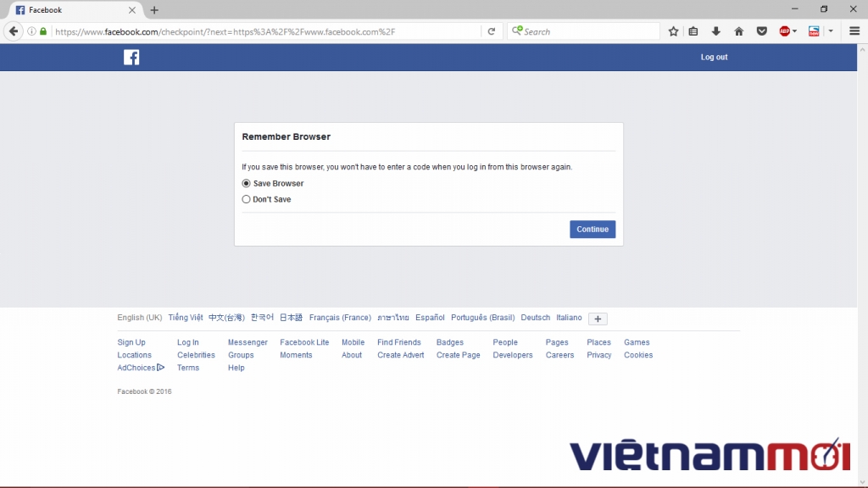Open the About footer link
Image resolution: width=868 pixels, height=488 pixels.
pos(352,355)
